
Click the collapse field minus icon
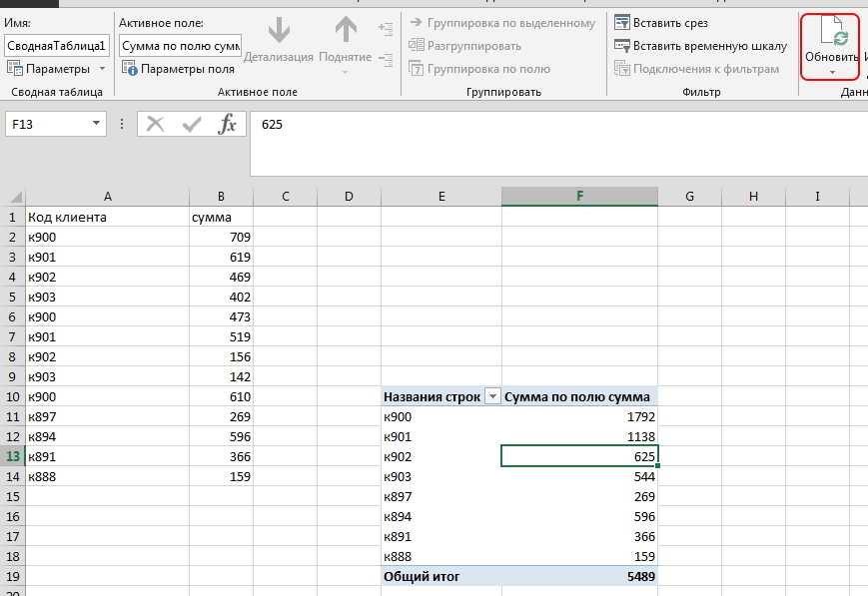pyautogui.click(x=386, y=59)
